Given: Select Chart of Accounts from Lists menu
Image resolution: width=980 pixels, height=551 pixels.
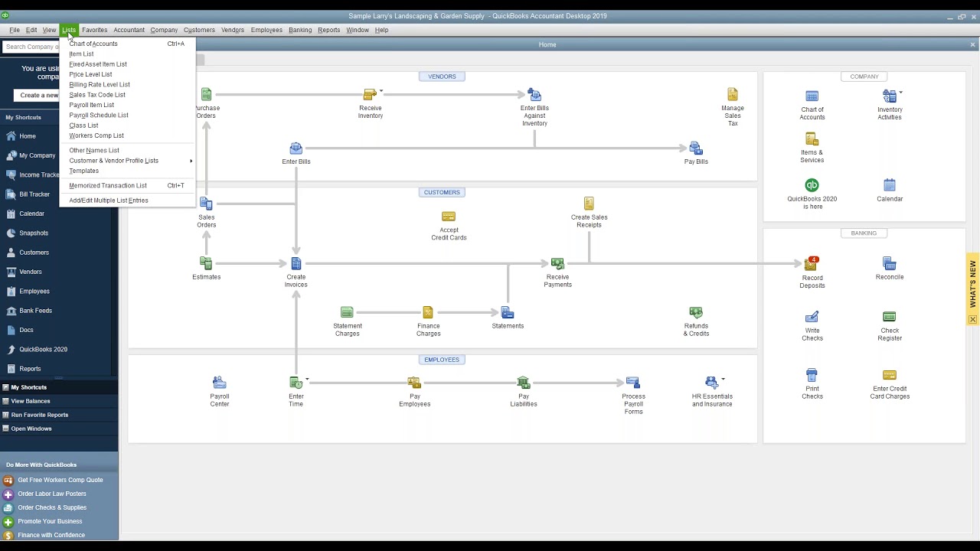Looking at the screenshot, I should (128, 44).
